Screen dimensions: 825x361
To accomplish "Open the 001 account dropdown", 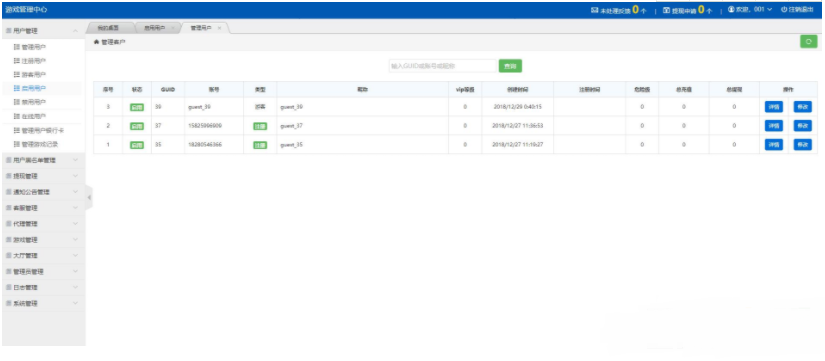I will (x=757, y=9).
